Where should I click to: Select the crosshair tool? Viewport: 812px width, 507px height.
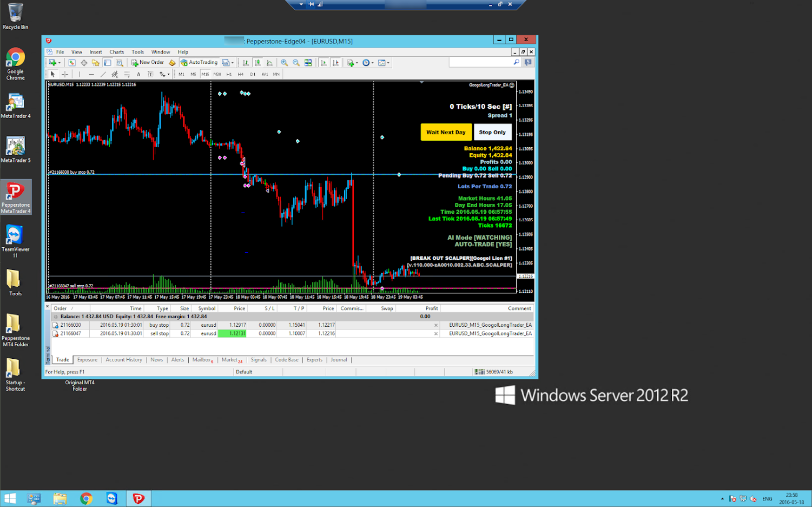click(65, 74)
